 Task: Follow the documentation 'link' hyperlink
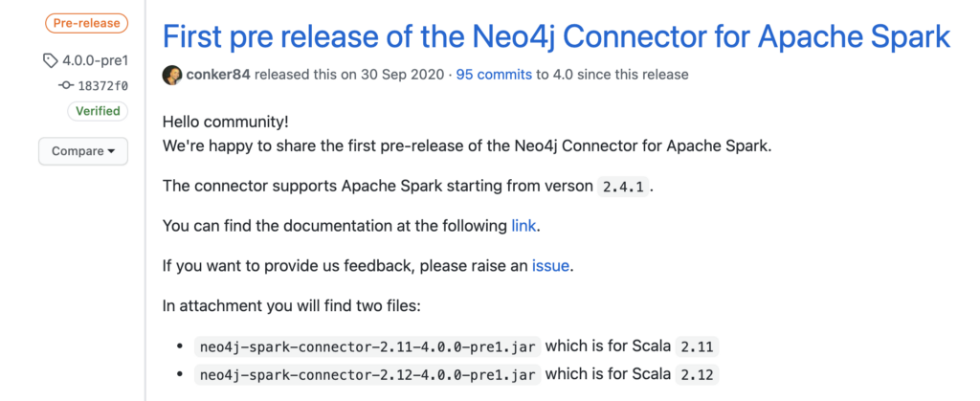523,226
